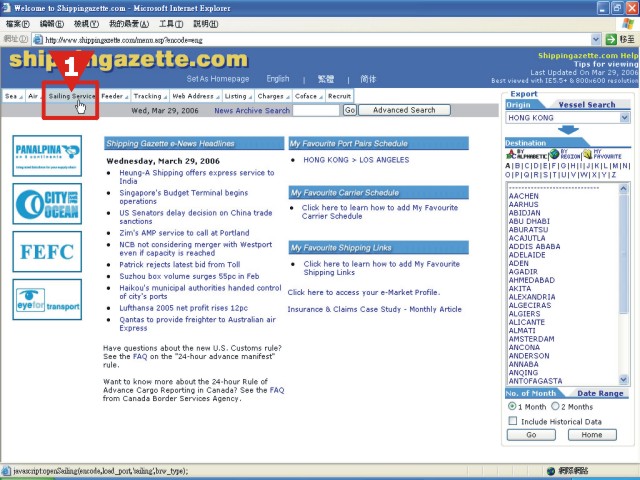Click the blue down arrow below Origin
640x480 pixels.
(568, 130)
